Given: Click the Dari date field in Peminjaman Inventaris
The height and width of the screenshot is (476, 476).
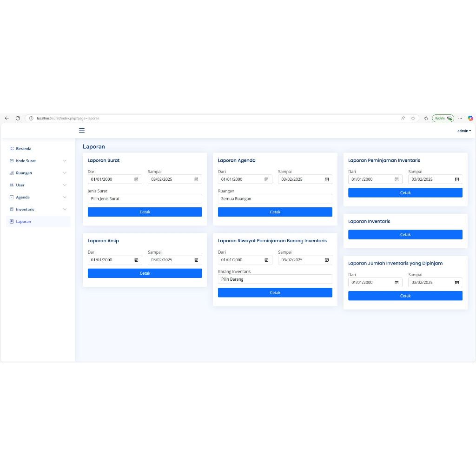Looking at the screenshot, I should pos(375,179).
